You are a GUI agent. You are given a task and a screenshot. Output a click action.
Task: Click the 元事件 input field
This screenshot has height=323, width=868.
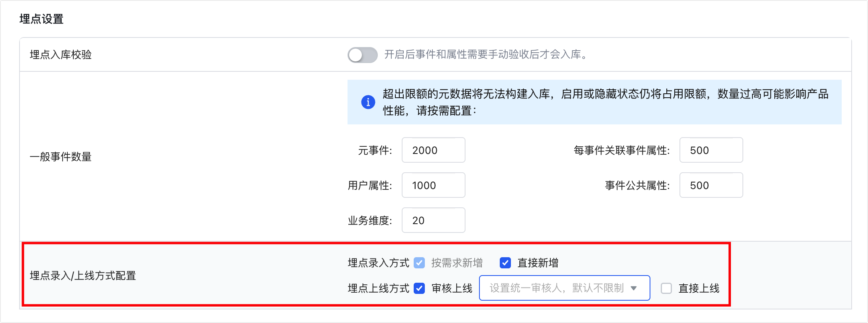point(433,150)
